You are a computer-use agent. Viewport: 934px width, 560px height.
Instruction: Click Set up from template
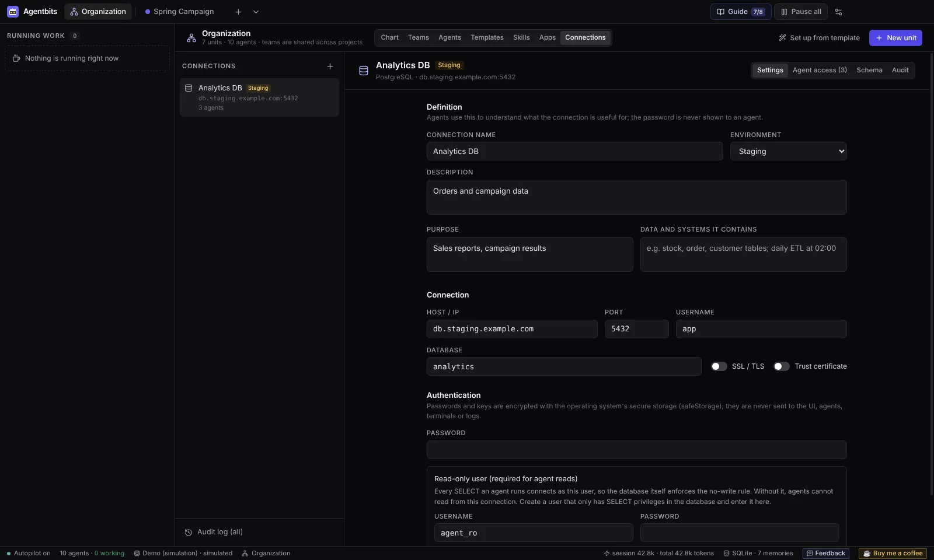(819, 38)
